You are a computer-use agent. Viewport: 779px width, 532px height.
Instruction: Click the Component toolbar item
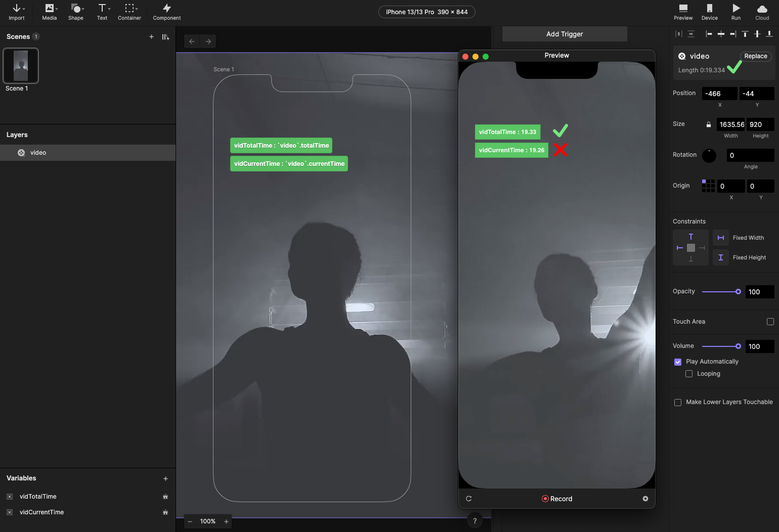click(x=167, y=12)
